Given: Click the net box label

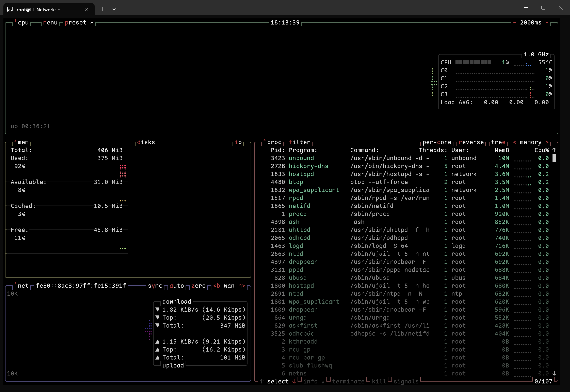Looking at the screenshot, I should point(23,286).
